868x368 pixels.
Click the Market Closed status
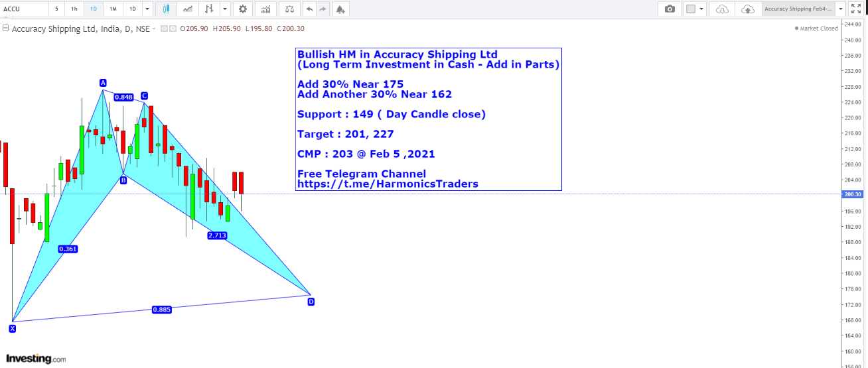pyautogui.click(x=816, y=29)
